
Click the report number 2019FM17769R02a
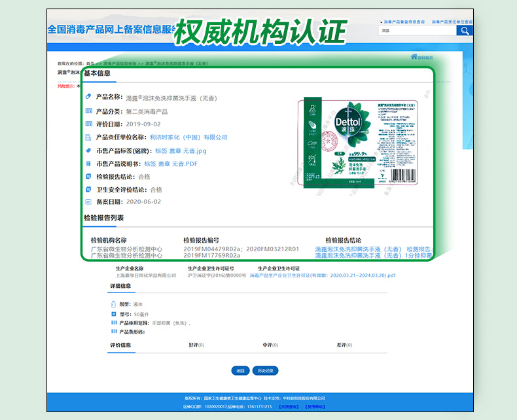coord(211,256)
